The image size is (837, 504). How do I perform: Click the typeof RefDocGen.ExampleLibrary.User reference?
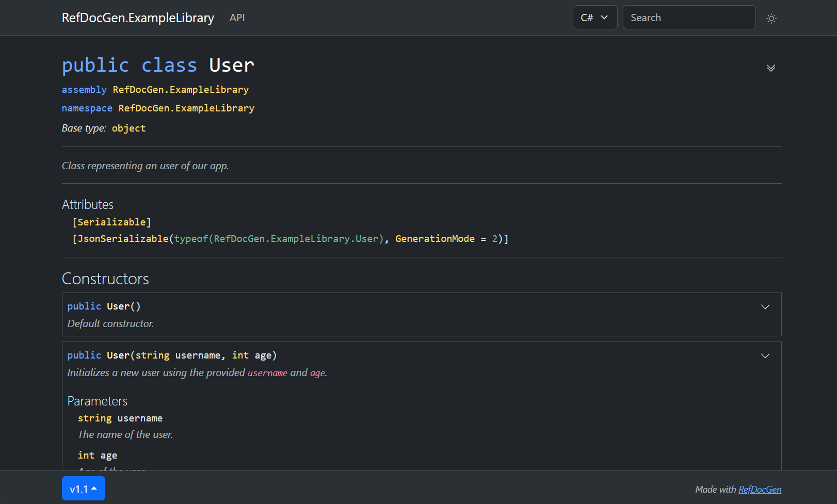(x=296, y=239)
